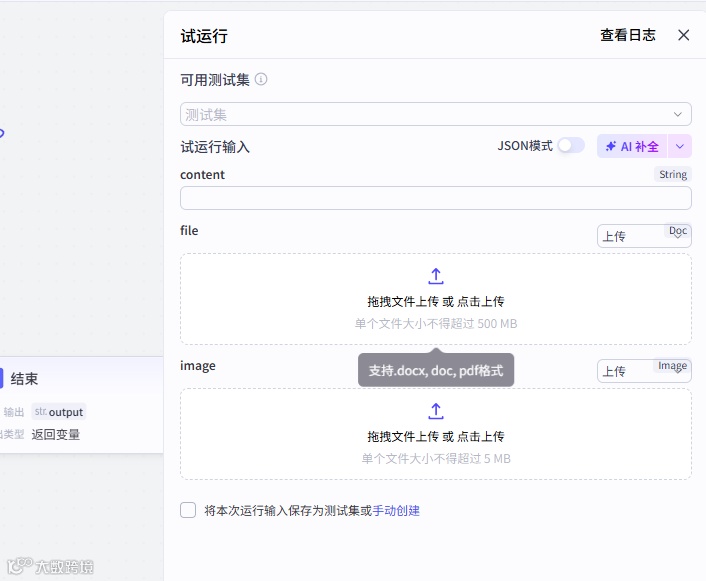Close the 试运行 panel with X

tap(683, 35)
